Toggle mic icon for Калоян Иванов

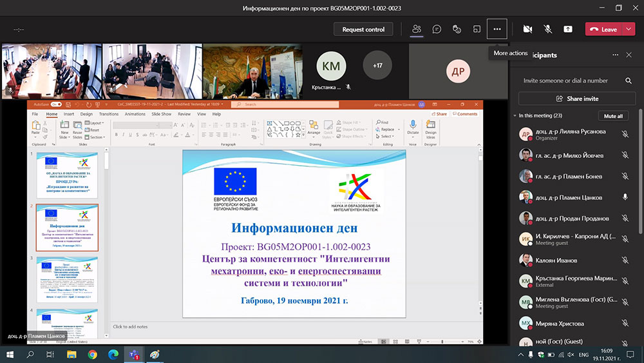coord(625,260)
